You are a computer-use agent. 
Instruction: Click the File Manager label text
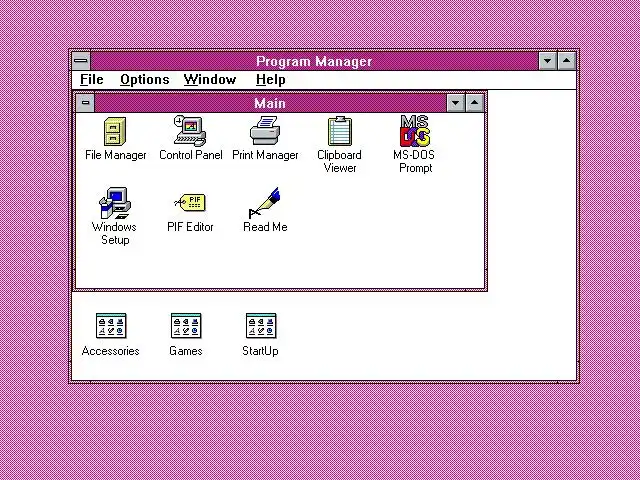click(x=116, y=155)
